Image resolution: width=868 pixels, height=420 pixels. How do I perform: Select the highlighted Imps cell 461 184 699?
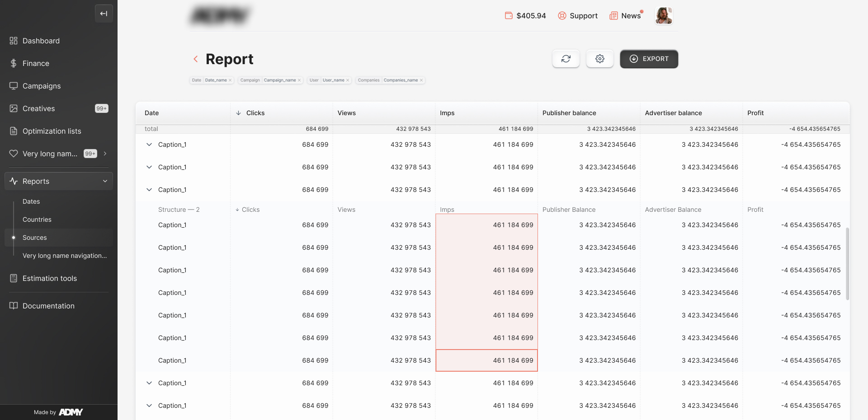click(486, 360)
